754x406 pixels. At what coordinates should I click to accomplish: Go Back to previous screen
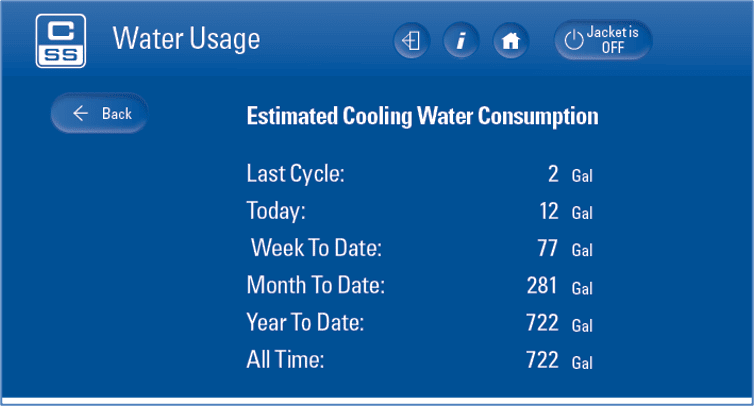coord(99,113)
